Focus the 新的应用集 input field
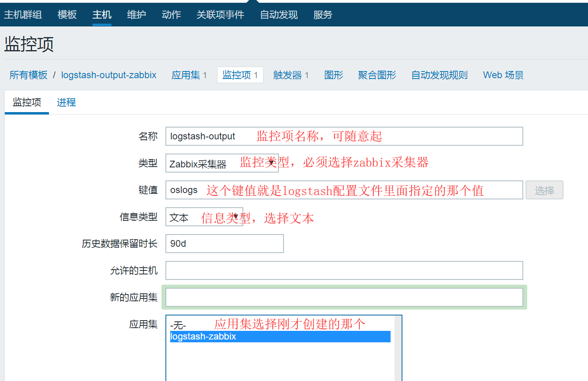Image resolution: width=588 pixels, height=381 pixels. pos(344,297)
